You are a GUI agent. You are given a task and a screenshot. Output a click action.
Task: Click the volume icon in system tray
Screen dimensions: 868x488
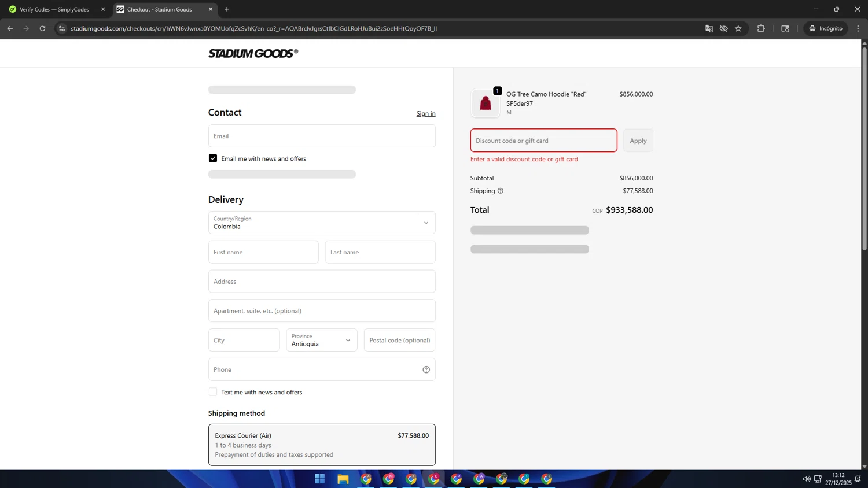807,479
